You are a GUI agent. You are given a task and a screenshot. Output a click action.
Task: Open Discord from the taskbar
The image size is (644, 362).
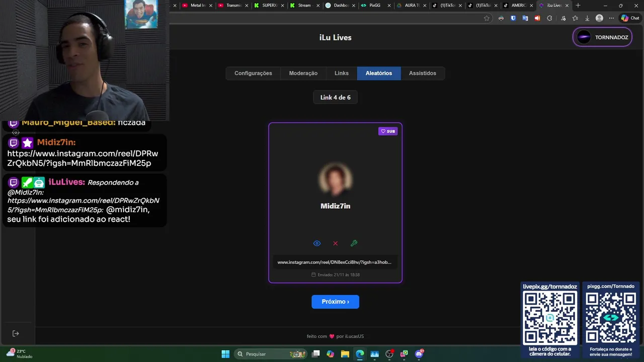tap(419, 354)
